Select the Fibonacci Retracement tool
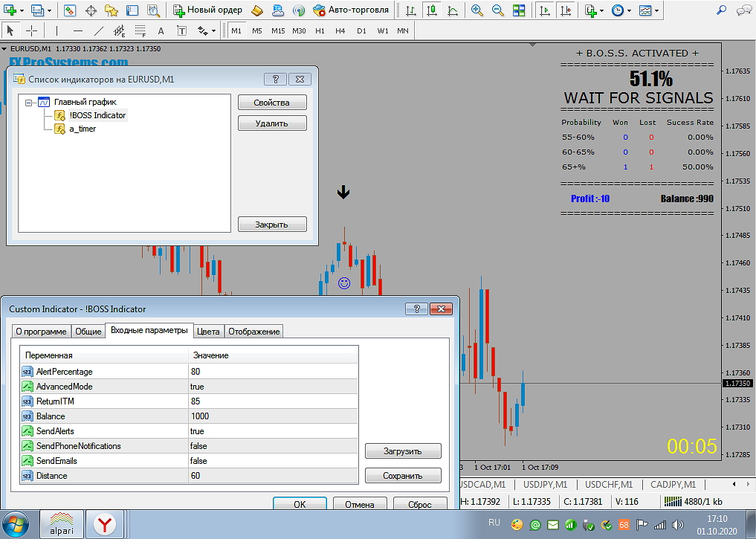The image size is (756, 539). [140, 31]
